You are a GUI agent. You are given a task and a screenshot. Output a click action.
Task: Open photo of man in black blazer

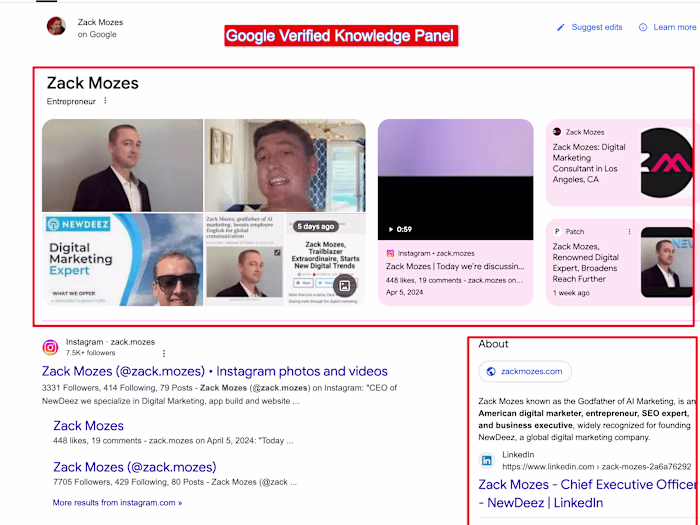point(122,165)
